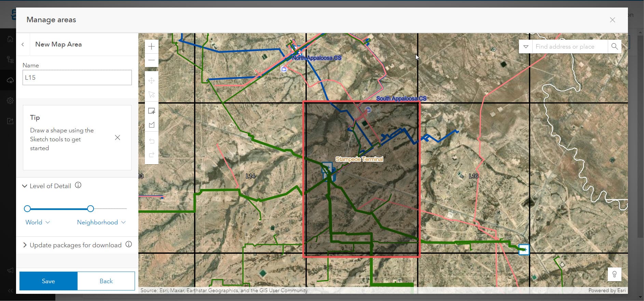Click the South Appaloosa CS label
Image resolution: width=644 pixels, height=301 pixels.
(x=401, y=99)
